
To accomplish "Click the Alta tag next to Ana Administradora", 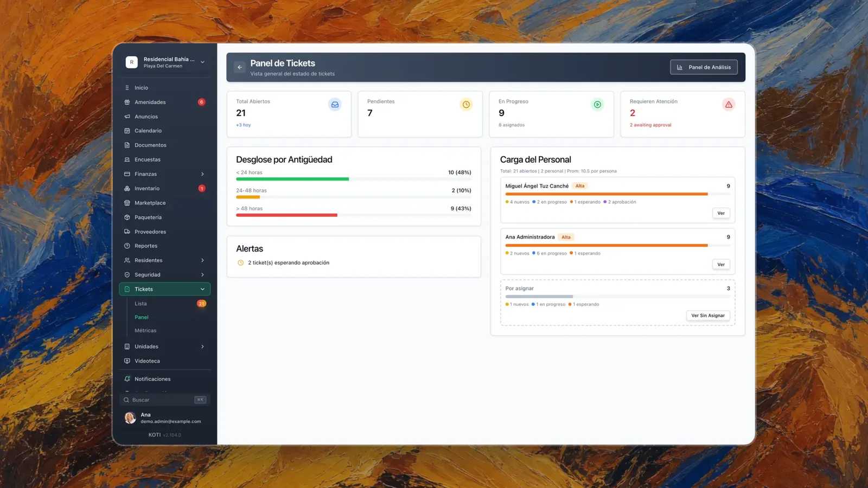I will coord(566,237).
